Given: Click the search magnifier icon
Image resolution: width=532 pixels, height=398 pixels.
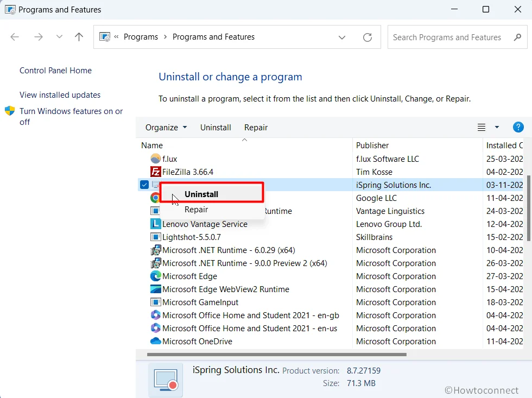Looking at the screenshot, I should click(x=517, y=37).
